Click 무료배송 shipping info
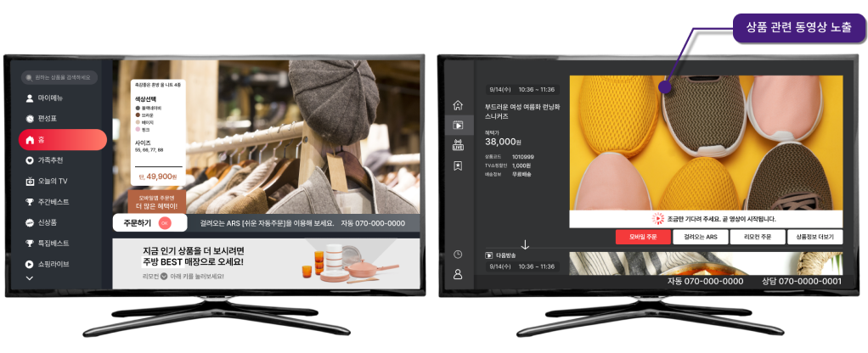This screenshot has height=353, width=868. tap(521, 174)
